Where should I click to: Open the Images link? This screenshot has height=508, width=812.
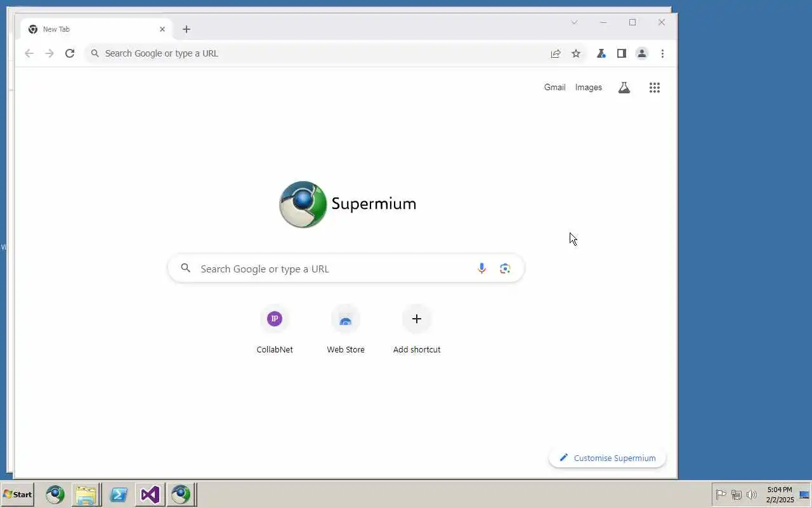[589, 88]
